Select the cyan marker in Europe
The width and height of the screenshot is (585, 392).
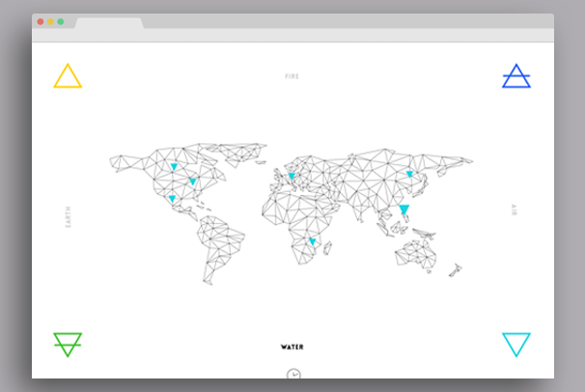pyautogui.click(x=291, y=176)
